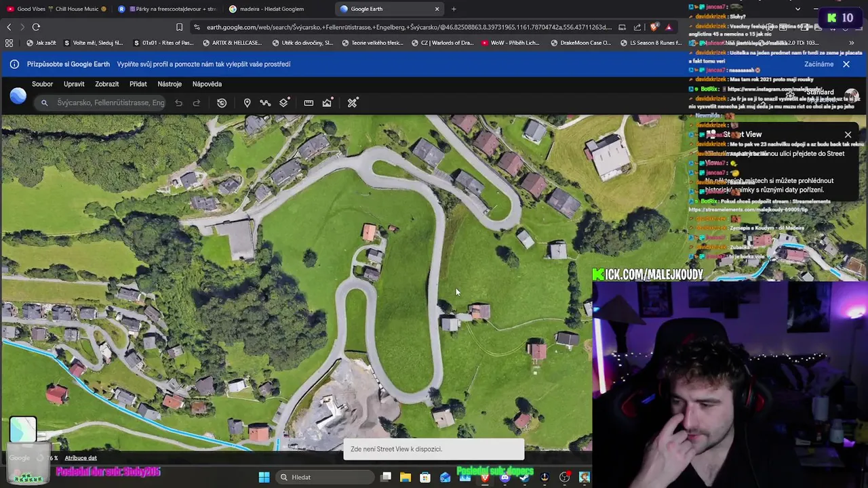Open the Nástroje menu
Viewport: 868px width, 488px height.
coord(170,84)
